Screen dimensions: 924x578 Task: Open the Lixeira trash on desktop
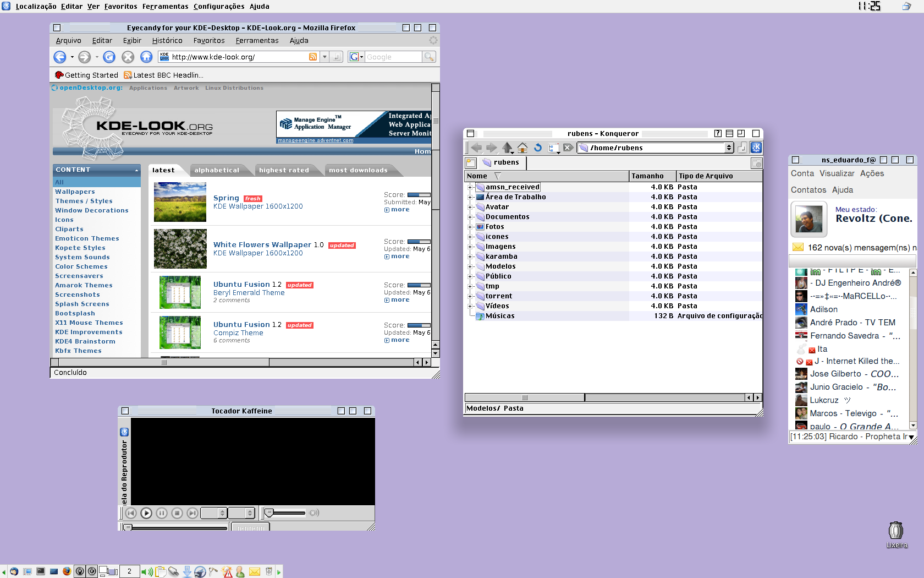pyautogui.click(x=896, y=534)
